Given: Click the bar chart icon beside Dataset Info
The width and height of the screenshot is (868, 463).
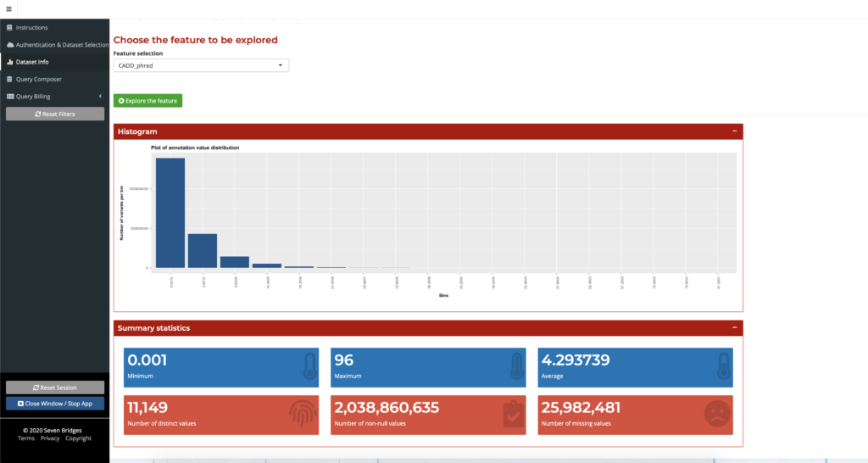Looking at the screenshot, I should click(9, 62).
